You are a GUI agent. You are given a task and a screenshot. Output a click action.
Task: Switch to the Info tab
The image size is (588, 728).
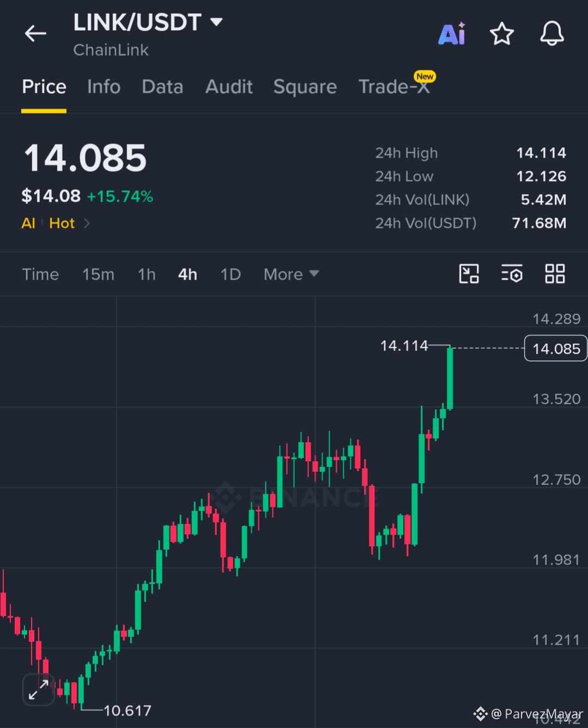[104, 87]
